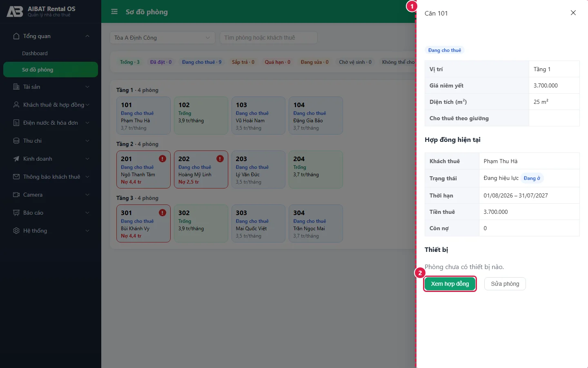Click the debt alert icon on room 301
Image resolution: width=588 pixels, height=368 pixels.
click(x=163, y=213)
